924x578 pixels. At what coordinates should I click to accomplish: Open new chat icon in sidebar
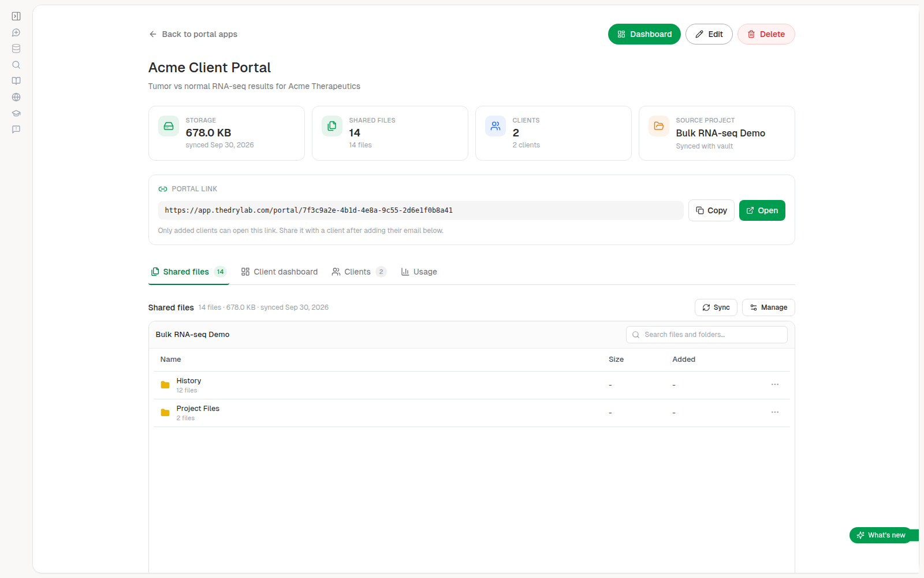[x=16, y=32]
